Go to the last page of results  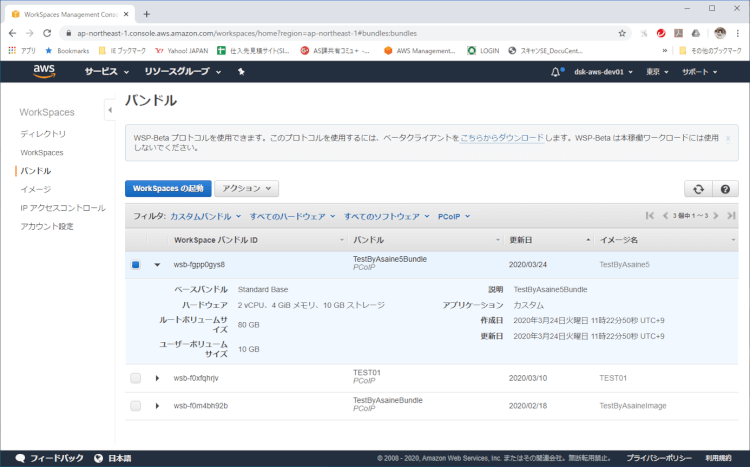[x=731, y=216]
